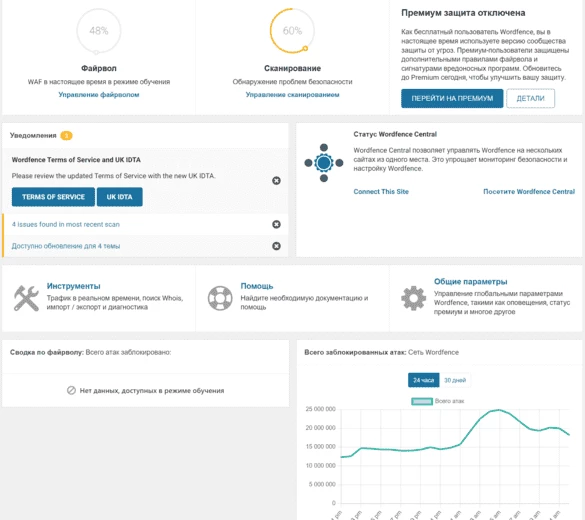Click the notifications count badge
This screenshot has height=520, width=585.
click(x=66, y=135)
